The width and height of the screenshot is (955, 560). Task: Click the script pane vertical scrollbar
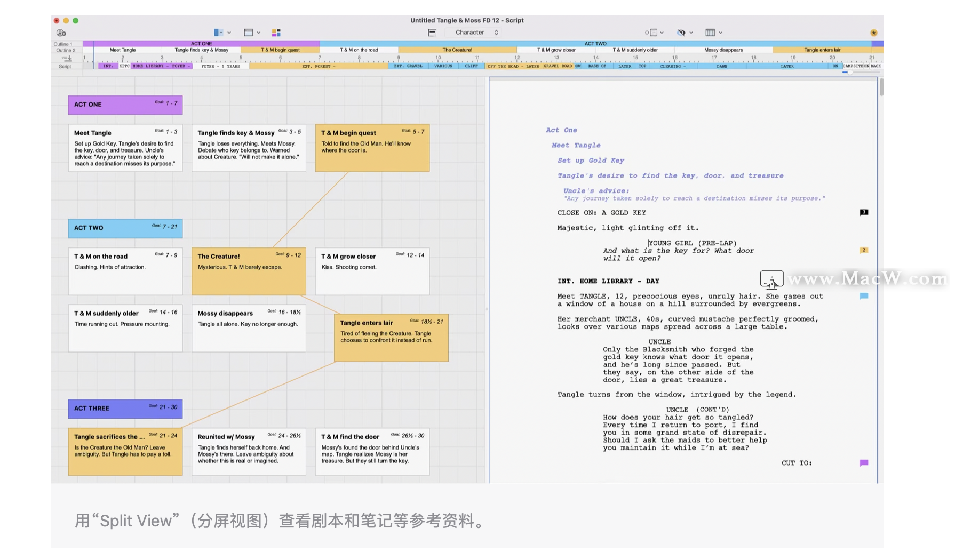tap(881, 87)
